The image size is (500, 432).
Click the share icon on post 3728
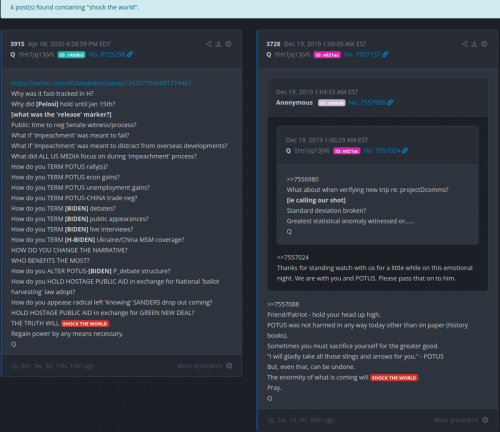pyautogui.click(x=465, y=44)
